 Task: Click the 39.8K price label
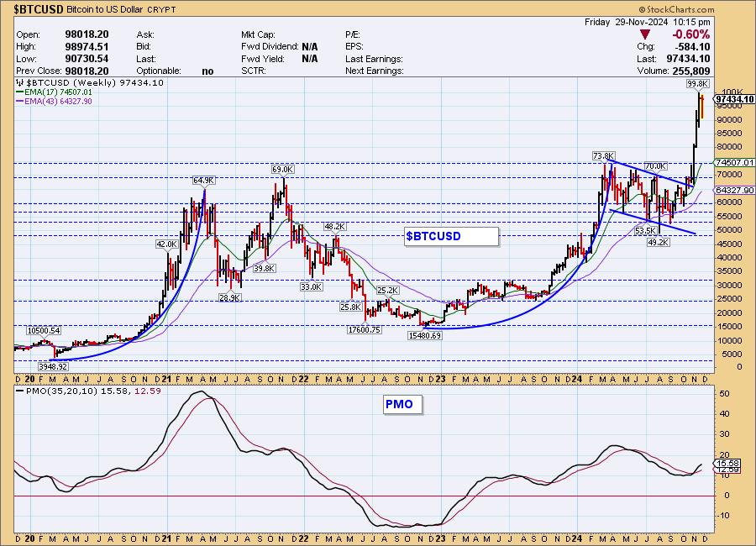pyautogui.click(x=265, y=269)
